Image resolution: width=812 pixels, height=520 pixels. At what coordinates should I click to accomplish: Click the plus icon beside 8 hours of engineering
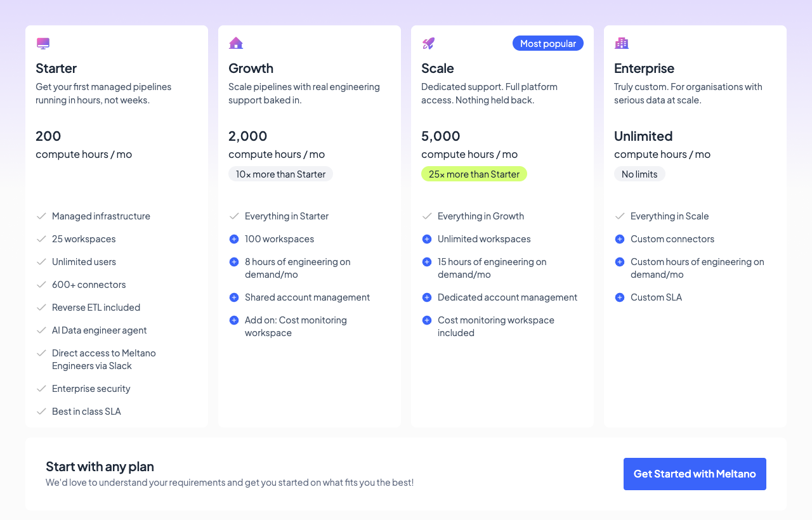coord(234,262)
